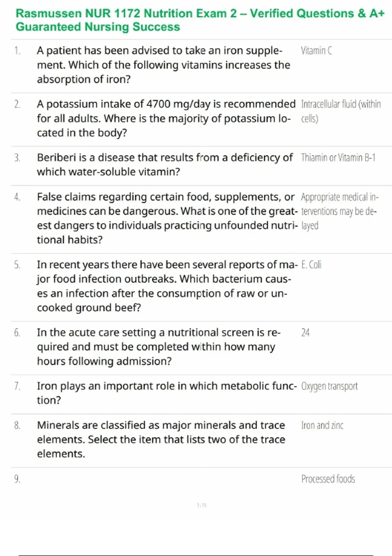Select question 5 about food infection outbreaks
The image size is (392, 556).
[x=167, y=286]
